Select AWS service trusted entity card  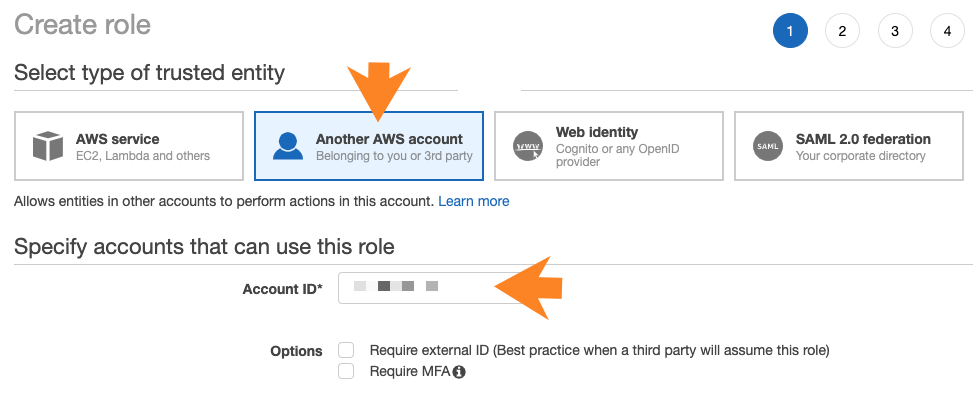[130, 146]
